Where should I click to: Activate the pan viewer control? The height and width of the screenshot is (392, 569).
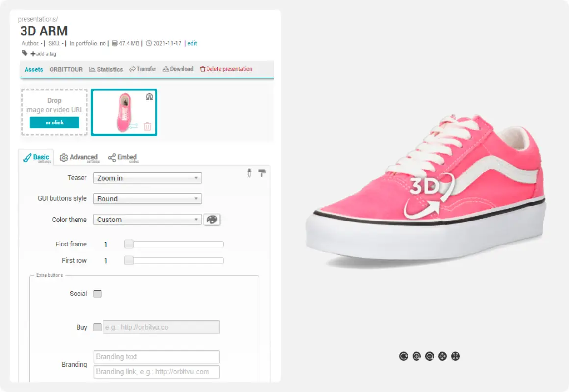442,356
